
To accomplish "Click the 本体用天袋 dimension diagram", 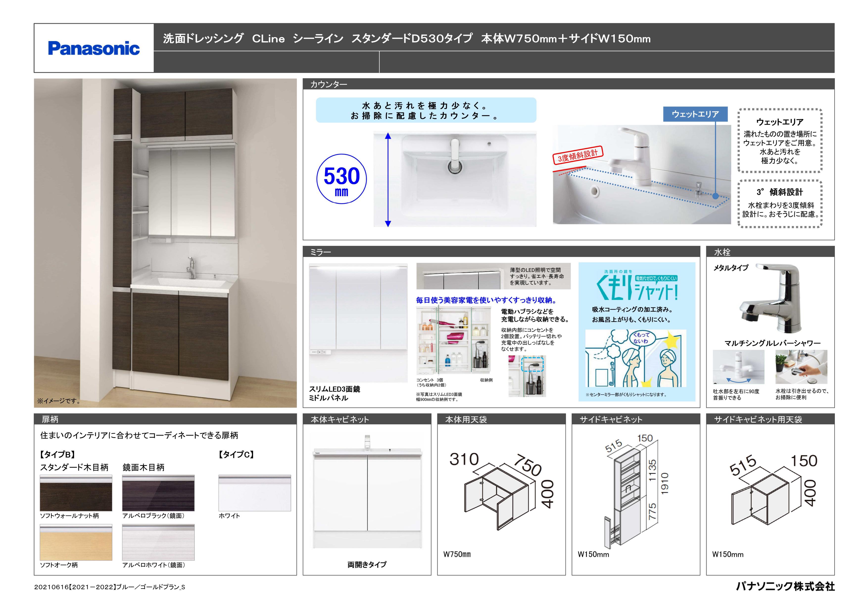I will tap(502, 491).
